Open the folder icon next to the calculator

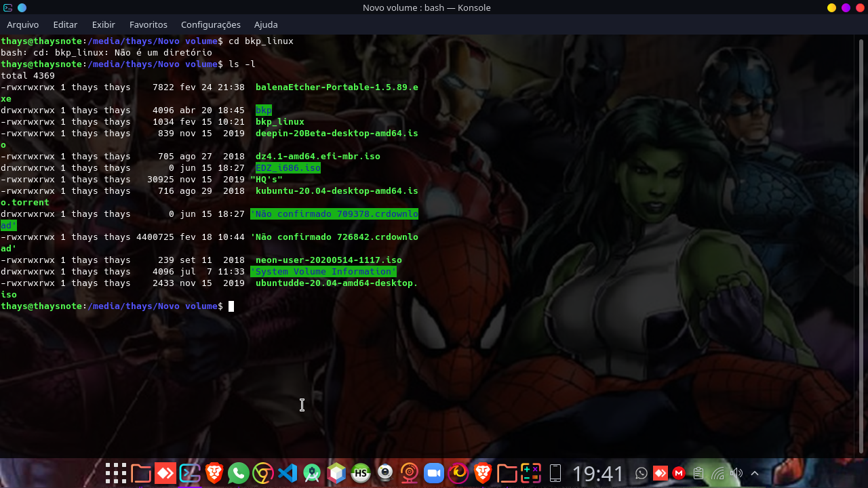coord(507,473)
